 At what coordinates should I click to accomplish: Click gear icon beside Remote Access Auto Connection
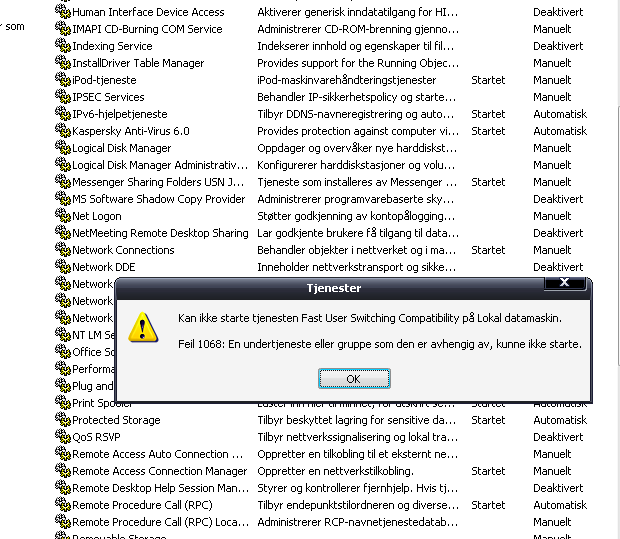[62, 454]
